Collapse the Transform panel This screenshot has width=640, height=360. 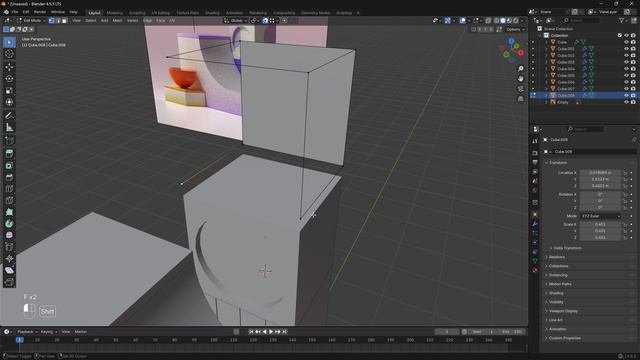coord(558,162)
